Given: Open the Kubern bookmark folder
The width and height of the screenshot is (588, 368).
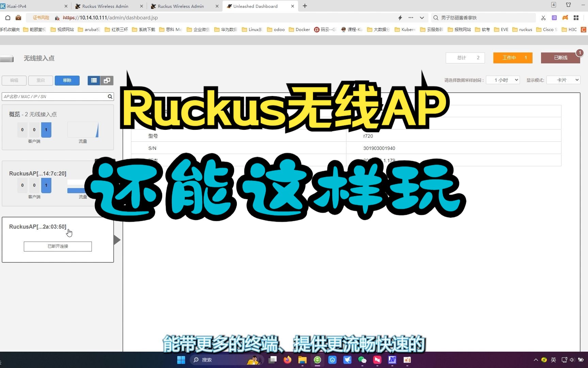Looking at the screenshot, I should (x=405, y=30).
